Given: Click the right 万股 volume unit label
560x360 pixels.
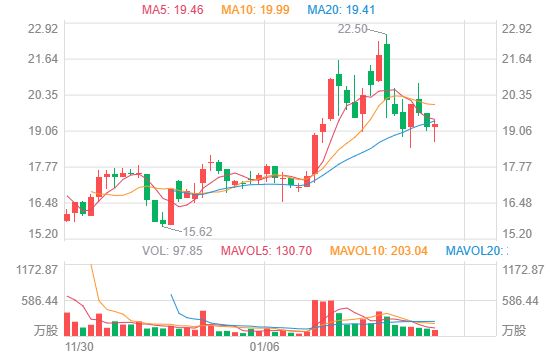Looking at the screenshot, I should (514, 330).
